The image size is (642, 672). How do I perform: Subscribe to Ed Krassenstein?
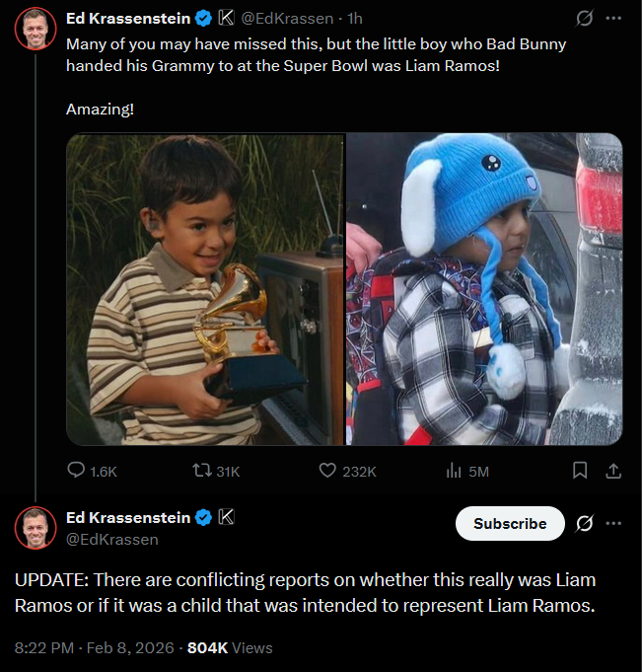pyautogui.click(x=509, y=524)
